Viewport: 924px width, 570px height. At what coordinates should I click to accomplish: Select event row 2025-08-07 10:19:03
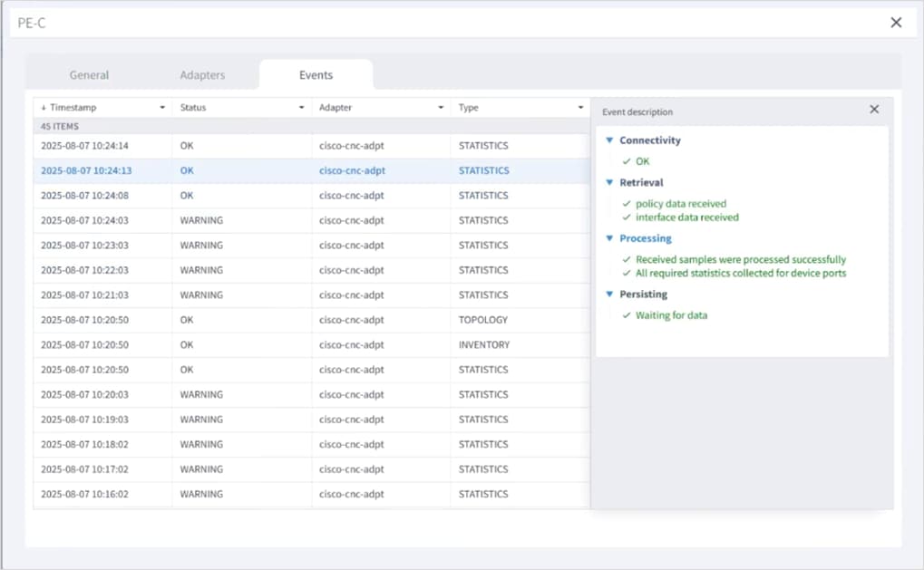coord(311,420)
